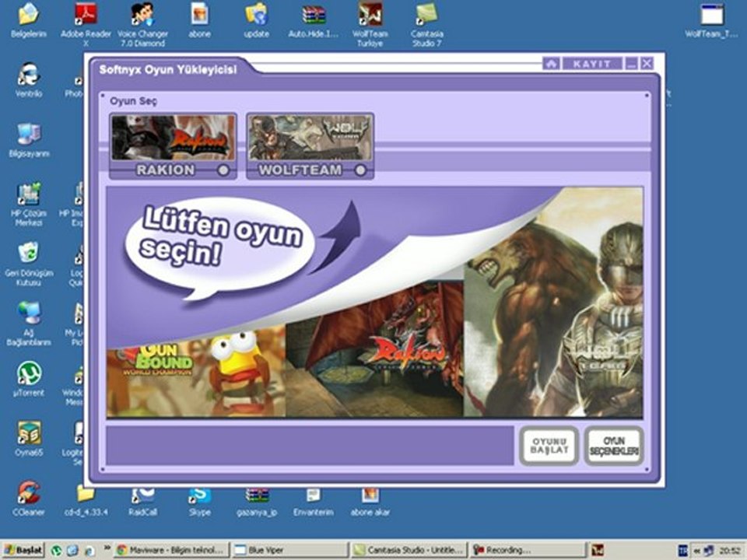Image resolution: width=747 pixels, height=560 pixels.
Task: Open Ağ Bağlantılarım network icon
Action: click(x=29, y=324)
